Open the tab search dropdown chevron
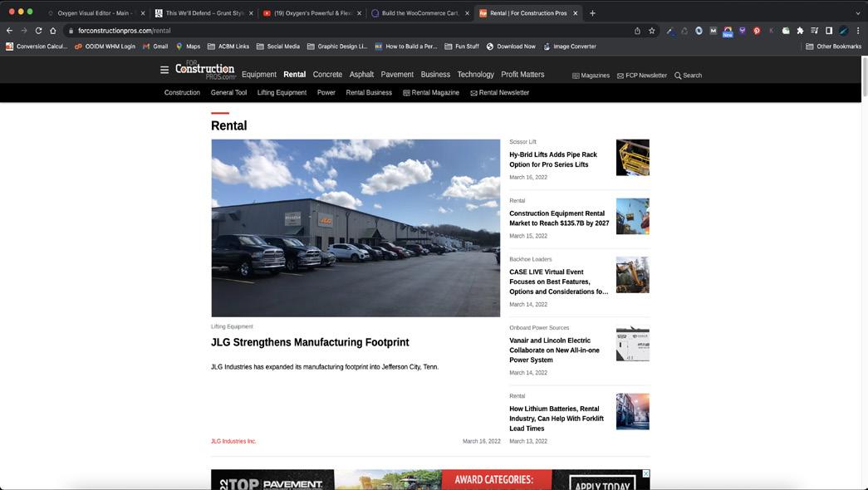This screenshot has width=868, height=490. [858, 12]
